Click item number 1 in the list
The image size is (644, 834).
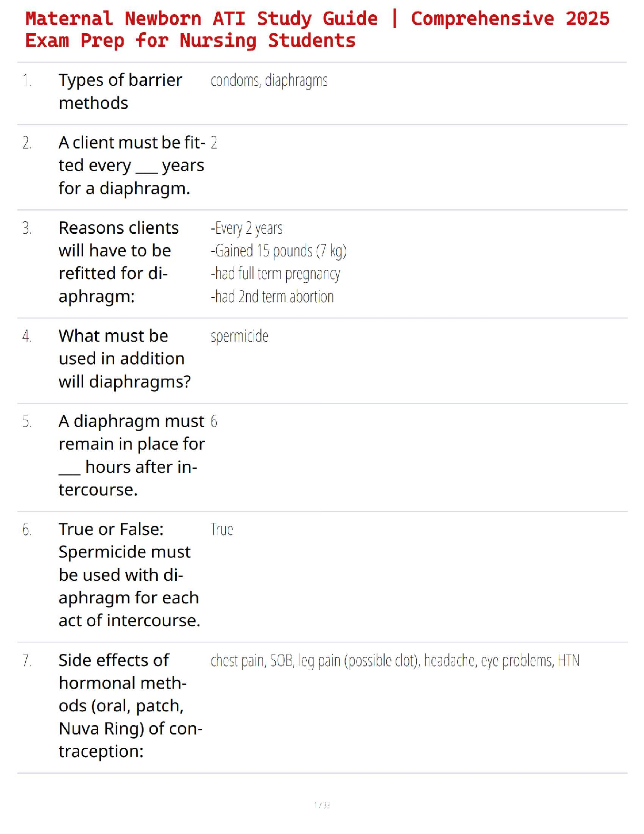[x=27, y=81]
